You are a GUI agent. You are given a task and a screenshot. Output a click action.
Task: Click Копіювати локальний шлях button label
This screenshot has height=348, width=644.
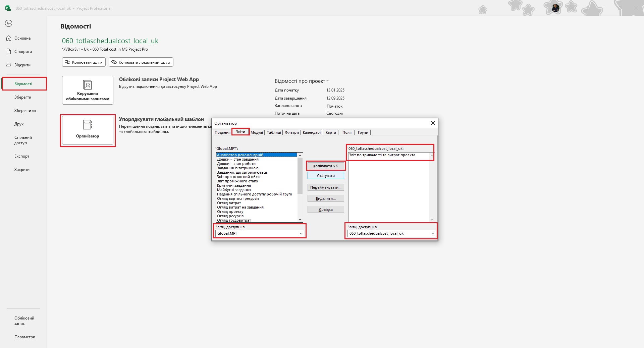144,62
